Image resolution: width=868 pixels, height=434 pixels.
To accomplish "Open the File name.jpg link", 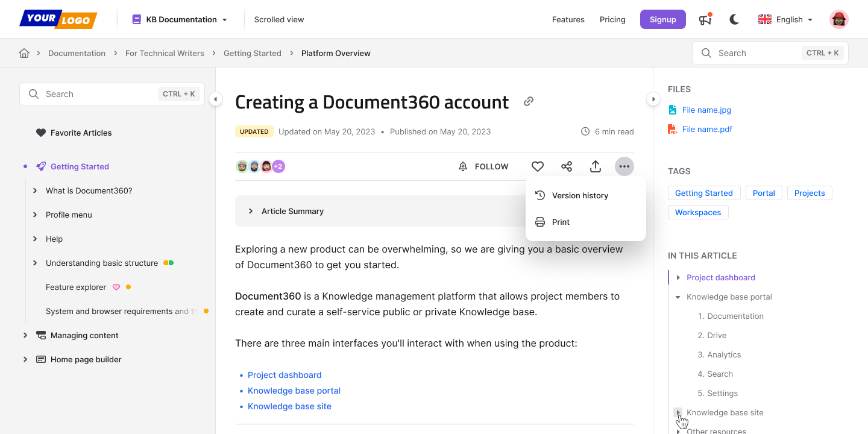I will point(706,110).
